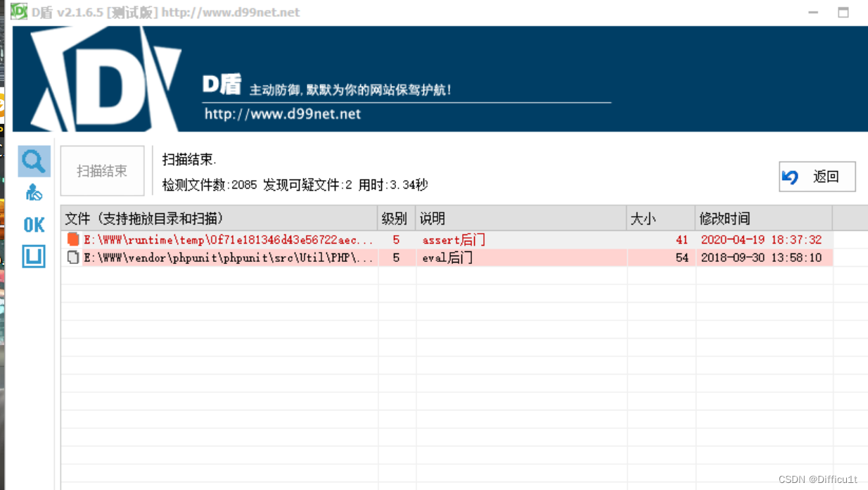The height and width of the screenshot is (490, 868).
Task: Click the D盾 app icon in title bar
Action: click(x=18, y=11)
